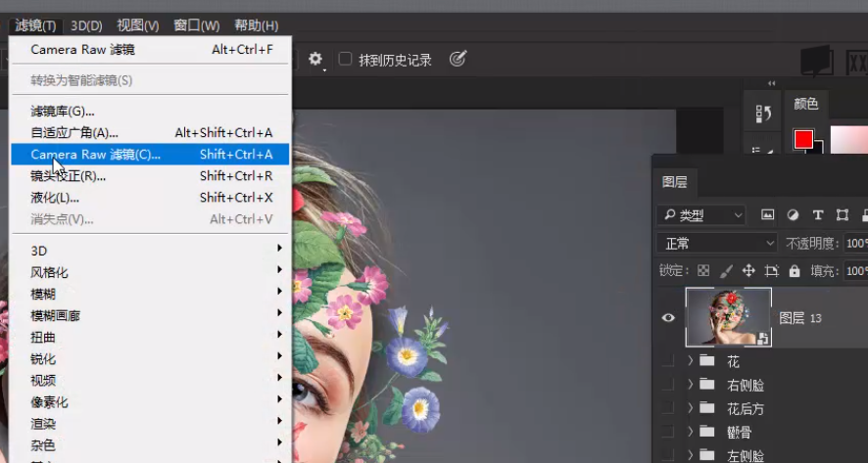Open the 3D(D) menu
This screenshot has height=463, width=868.
coord(86,25)
